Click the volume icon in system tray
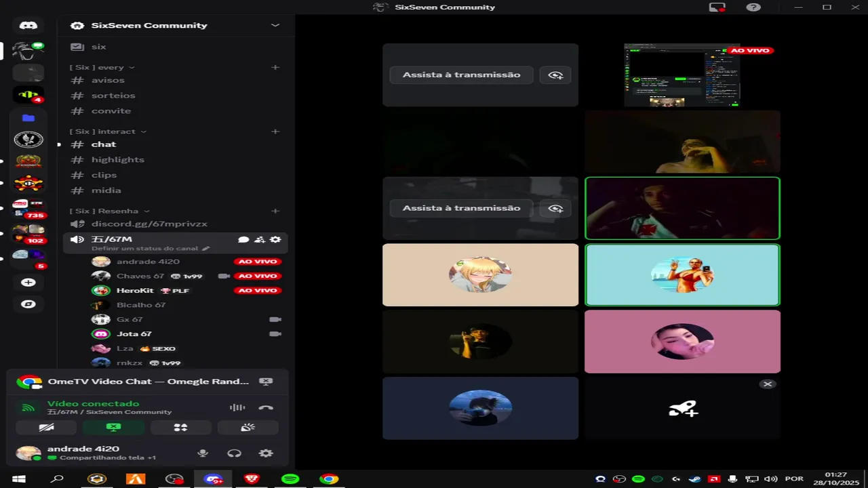 (x=770, y=479)
